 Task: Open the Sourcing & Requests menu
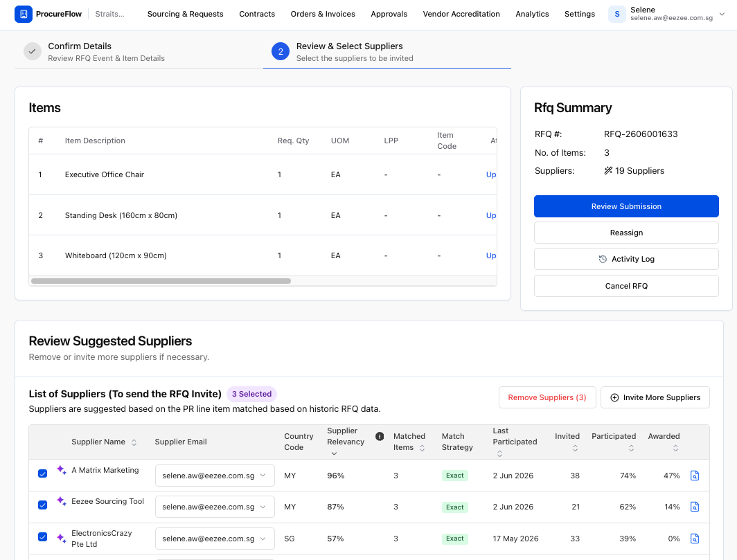tap(185, 14)
